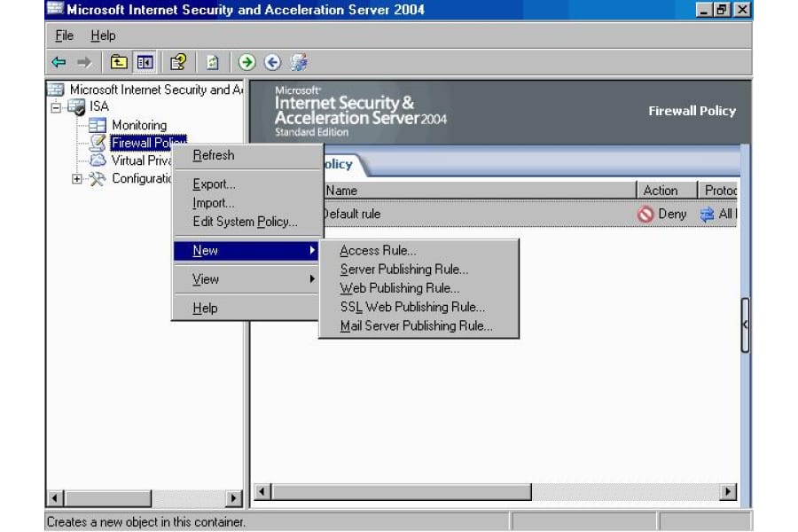Click the Name column header
Viewport: 798px width, 532px height.
480,191
